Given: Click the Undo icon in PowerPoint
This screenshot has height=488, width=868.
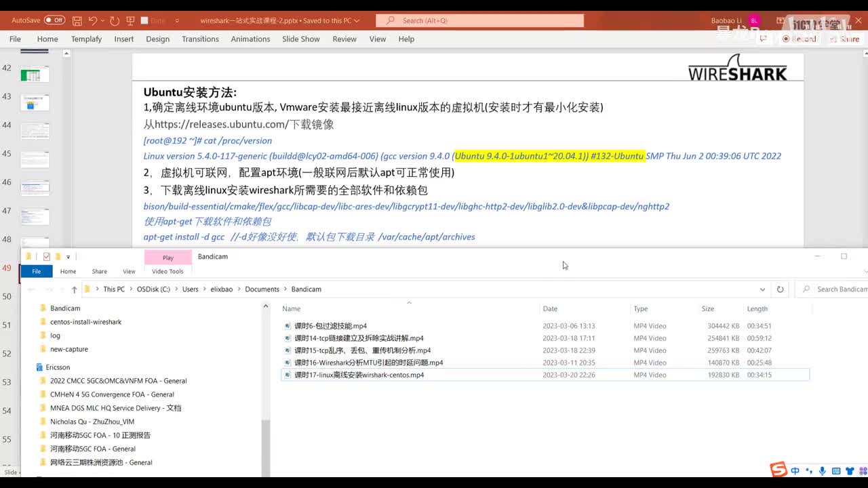Looking at the screenshot, I should point(93,21).
